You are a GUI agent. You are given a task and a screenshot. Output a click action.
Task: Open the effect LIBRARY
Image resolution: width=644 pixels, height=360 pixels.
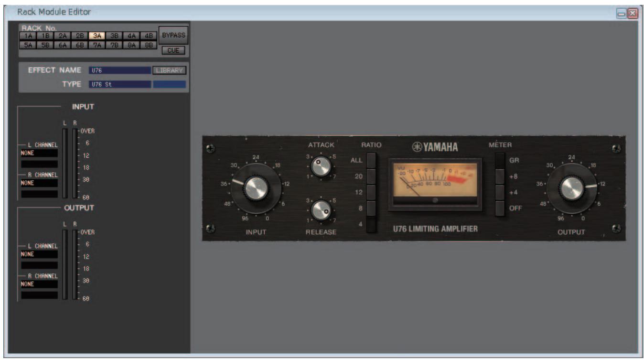pyautogui.click(x=169, y=70)
